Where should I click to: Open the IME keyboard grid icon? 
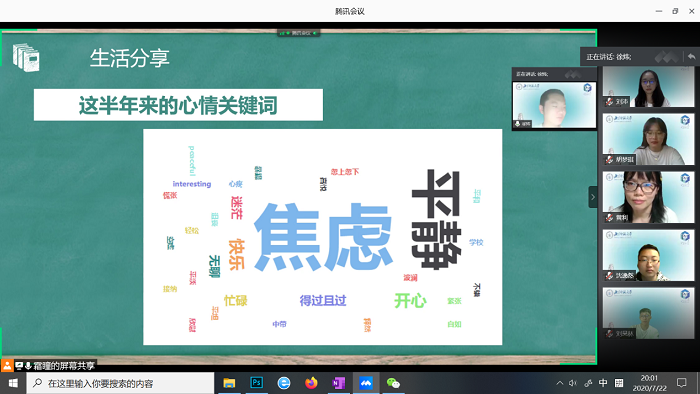(619, 383)
